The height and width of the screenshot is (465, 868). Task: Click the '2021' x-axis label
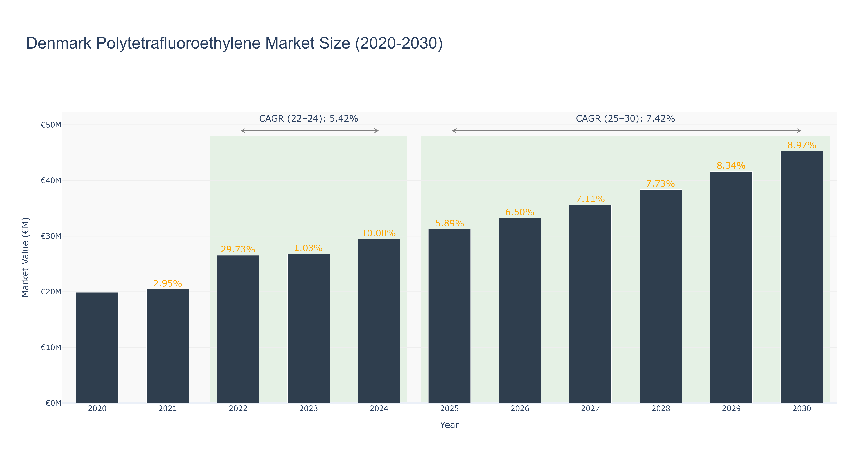[x=167, y=409]
